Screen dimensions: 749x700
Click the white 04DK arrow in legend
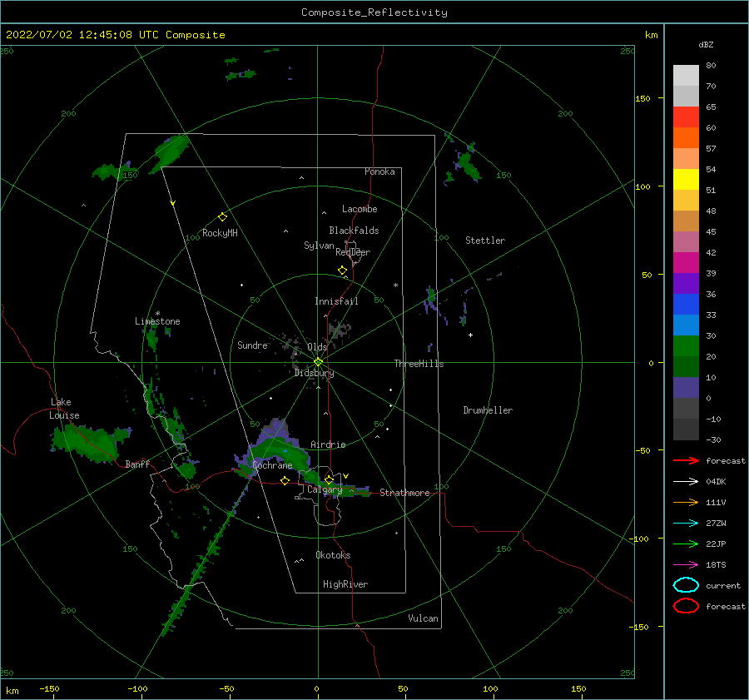(686, 482)
